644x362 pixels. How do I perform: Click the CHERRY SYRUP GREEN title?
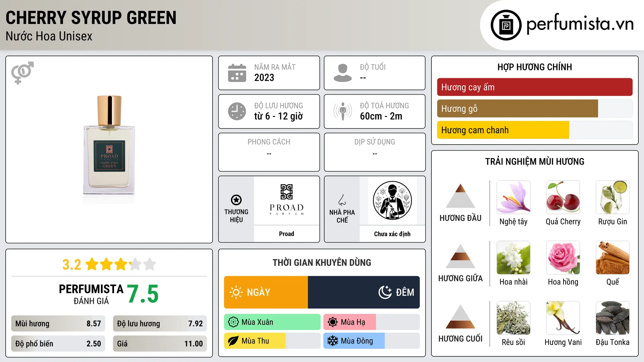(91, 18)
